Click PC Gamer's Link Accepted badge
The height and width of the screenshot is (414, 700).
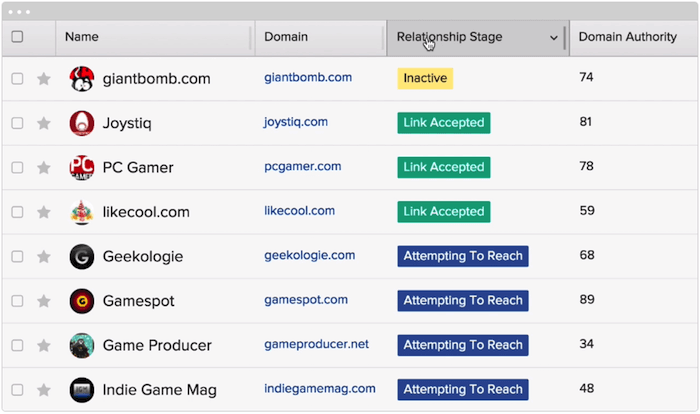click(444, 167)
